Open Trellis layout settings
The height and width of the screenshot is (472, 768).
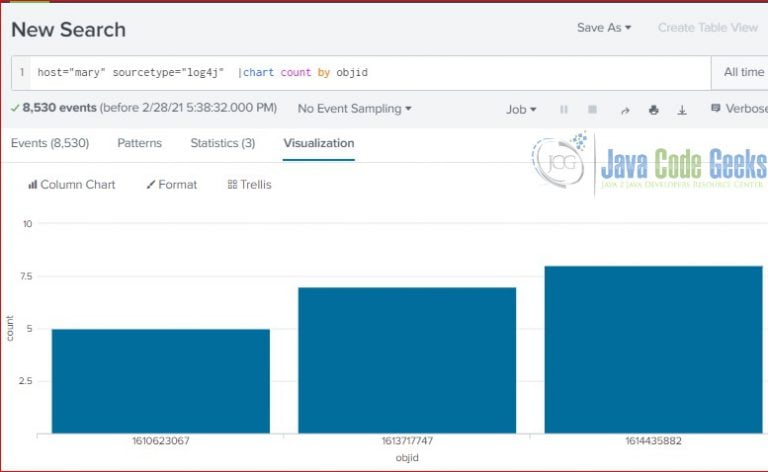(x=249, y=185)
